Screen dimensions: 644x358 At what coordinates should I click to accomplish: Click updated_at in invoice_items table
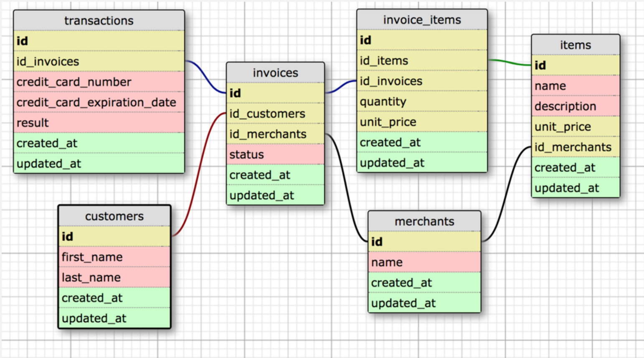pyautogui.click(x=422, y=163)
